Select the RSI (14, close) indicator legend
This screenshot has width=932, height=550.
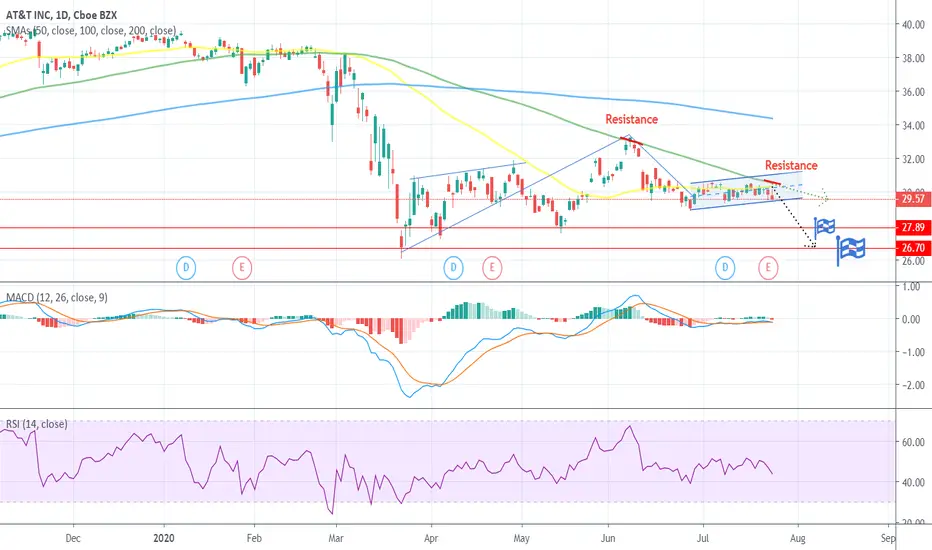tap(37, 424)
